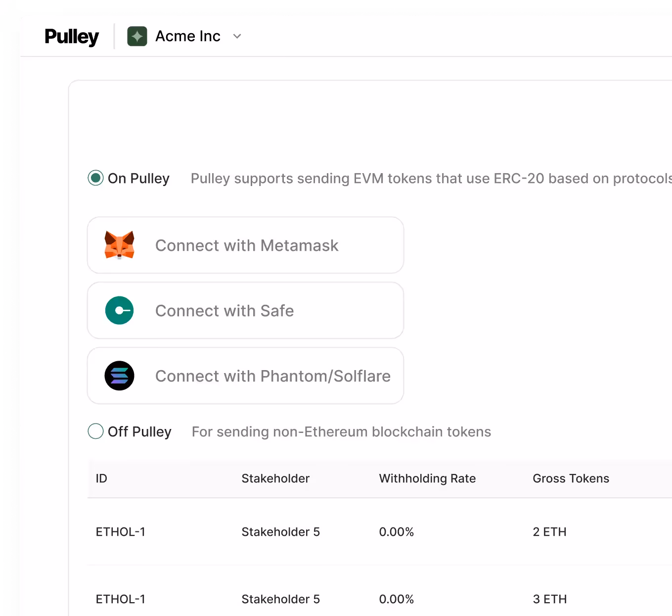Click 0.00% in the 3 ETH row
This screenshot has width=672, height=616.
click(396, 599)
